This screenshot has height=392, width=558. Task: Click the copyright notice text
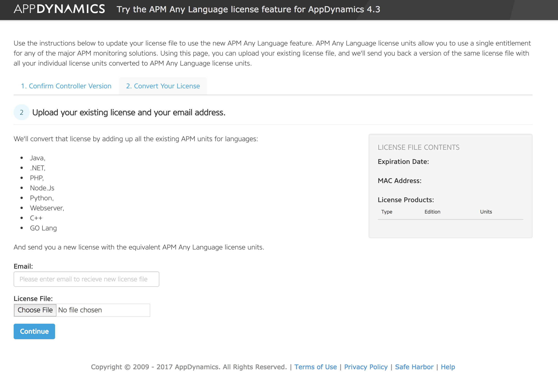point(189,367)
